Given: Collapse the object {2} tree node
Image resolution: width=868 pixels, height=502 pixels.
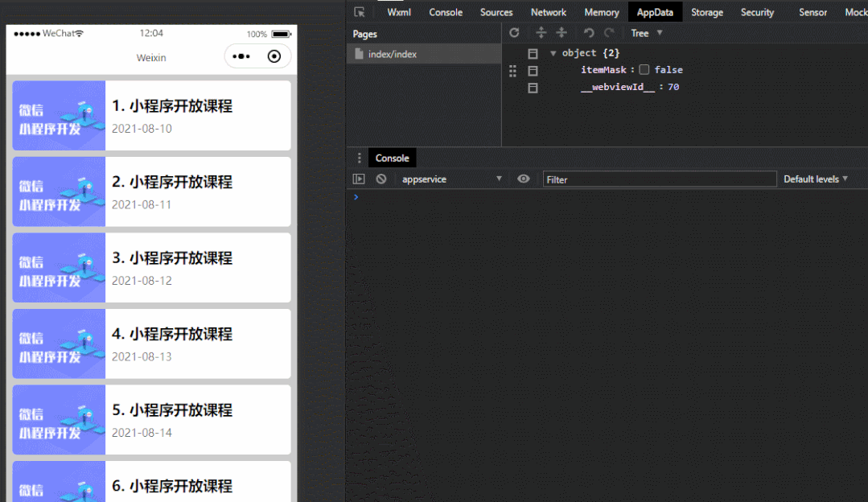Looking at the screenshot, I should (553, 53).
